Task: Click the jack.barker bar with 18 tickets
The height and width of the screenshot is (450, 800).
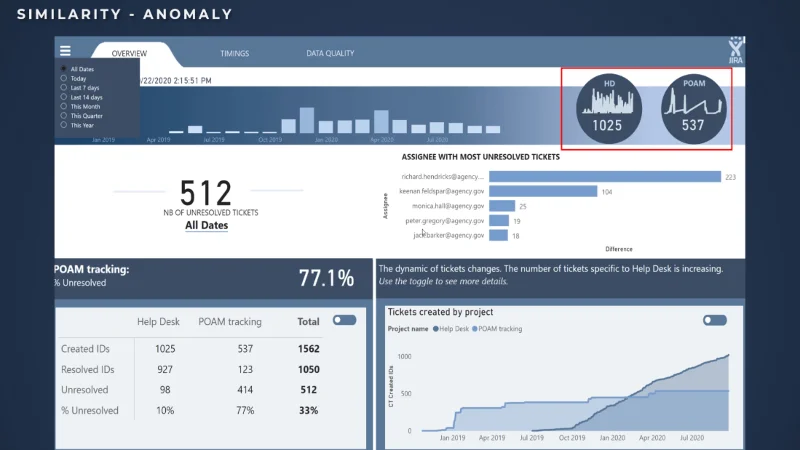Action: click(x=498, y=235)
